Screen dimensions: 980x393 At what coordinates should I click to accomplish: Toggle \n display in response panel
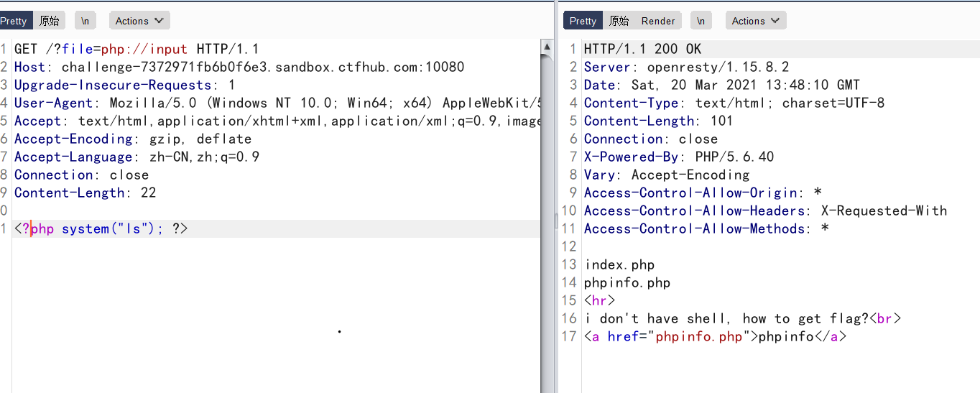coord(701,21)
